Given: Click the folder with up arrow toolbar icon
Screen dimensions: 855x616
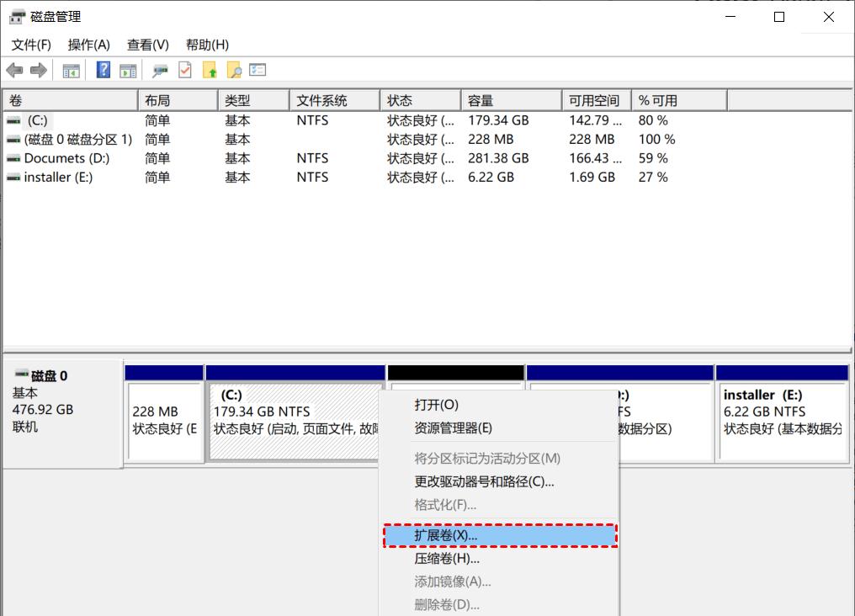Looking at the screenshot, I should [x=210, y=70].
